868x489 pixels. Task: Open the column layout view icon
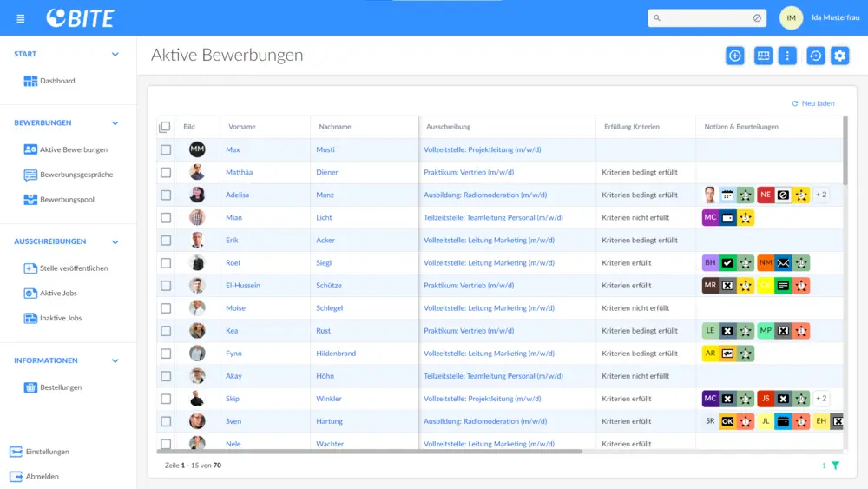tap(763, 56)
